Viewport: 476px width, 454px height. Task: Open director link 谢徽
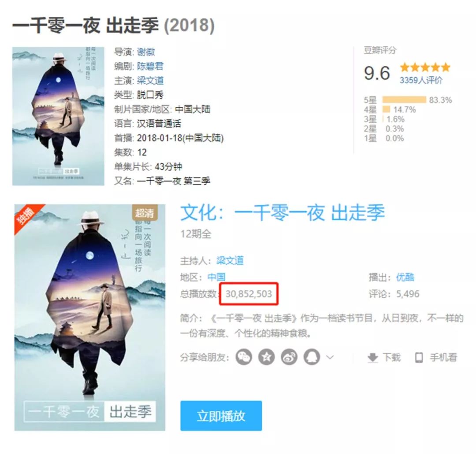(146, 52)
